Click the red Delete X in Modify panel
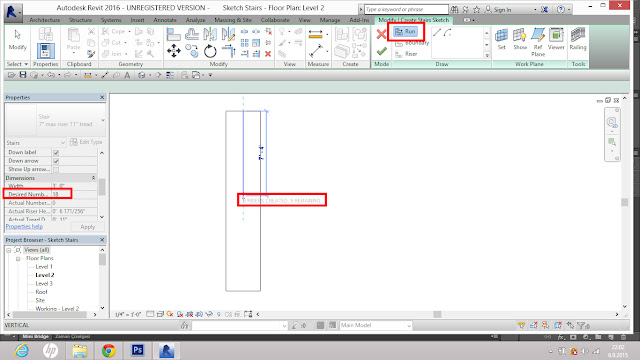640x360 pixels. click(268, 53)
